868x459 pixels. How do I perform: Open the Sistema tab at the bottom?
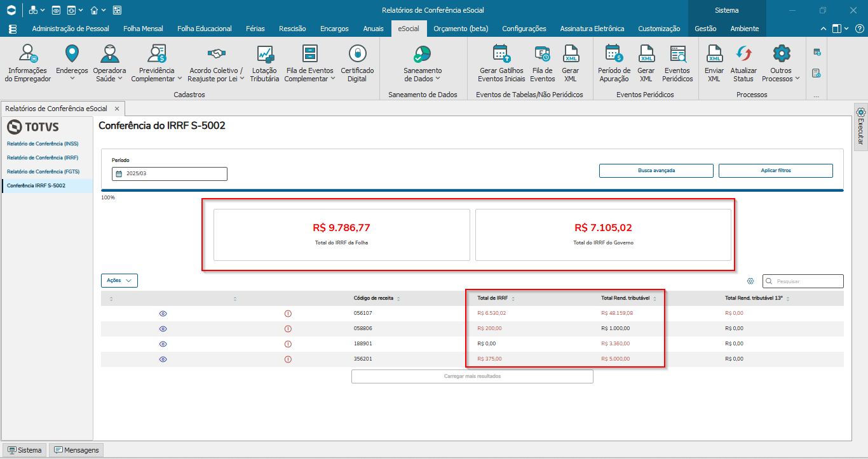[x=25, y=450]
